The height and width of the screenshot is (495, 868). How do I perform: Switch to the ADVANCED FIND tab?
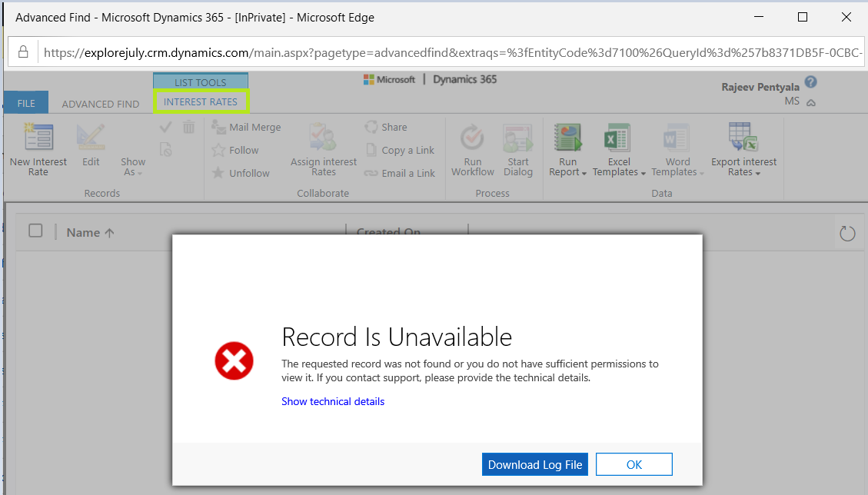point(100,104)
